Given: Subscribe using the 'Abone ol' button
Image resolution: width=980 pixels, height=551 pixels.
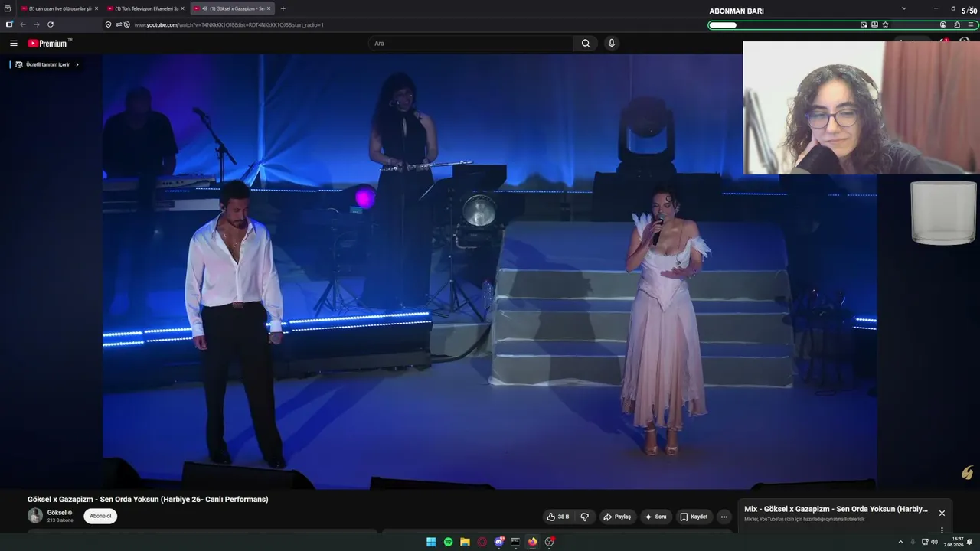Looking at the screenshot, I should [100, 516].
